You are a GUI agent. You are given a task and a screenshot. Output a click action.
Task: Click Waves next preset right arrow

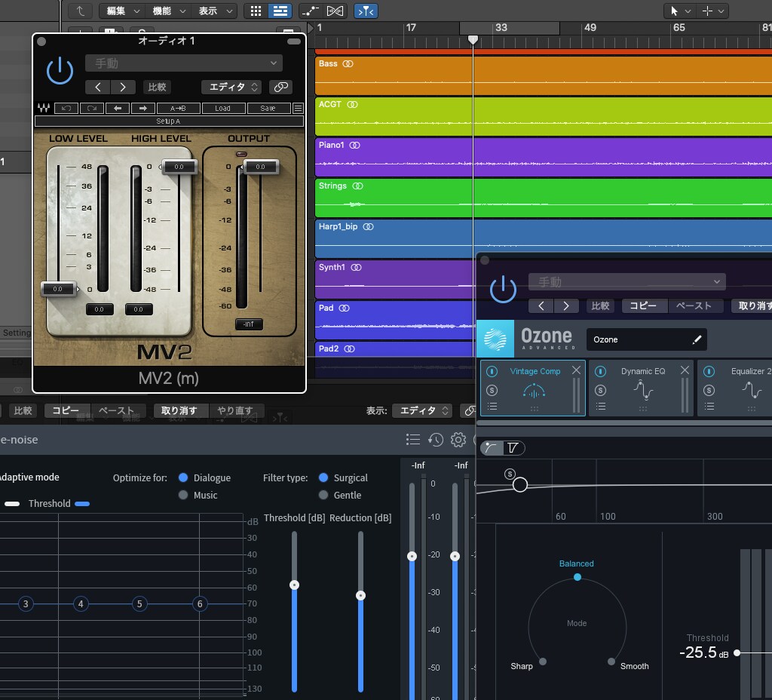click(143, 108)
